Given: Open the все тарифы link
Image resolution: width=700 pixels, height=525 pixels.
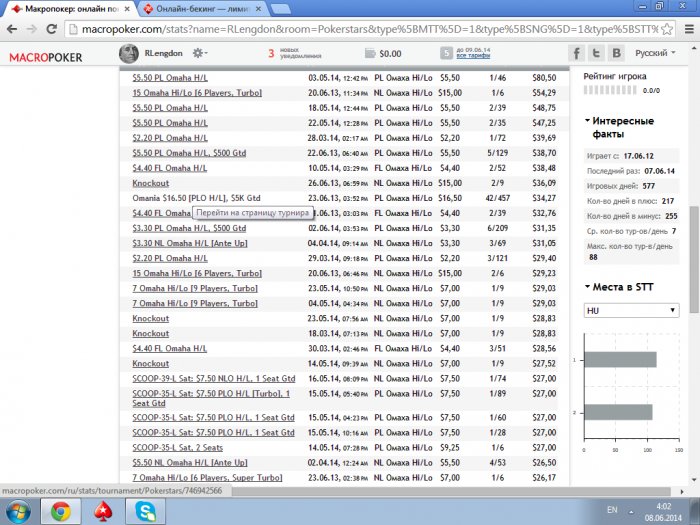Looking at the screenshot, I should pos(473,56).
